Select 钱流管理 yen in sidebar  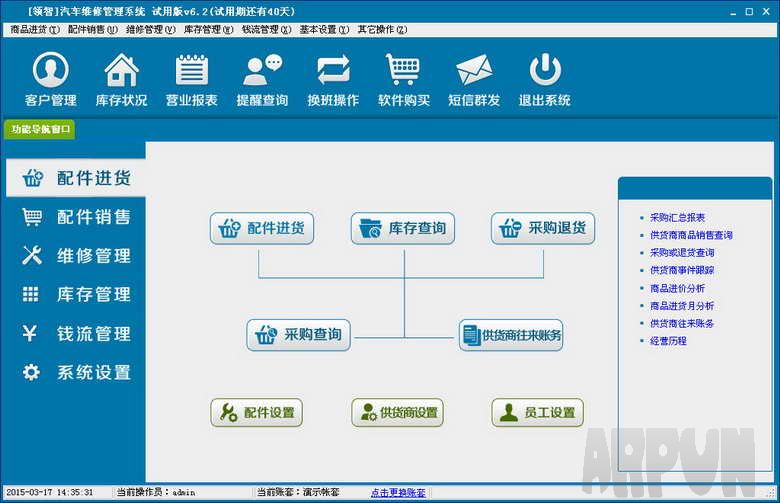[x=76, y=333]
